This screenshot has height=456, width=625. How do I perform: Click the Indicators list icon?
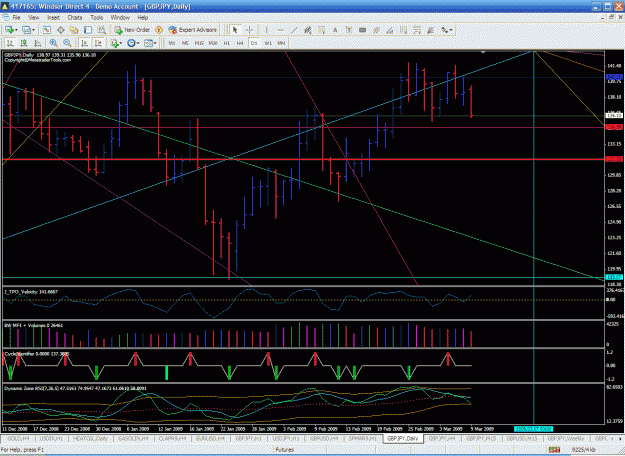(114, 43)
